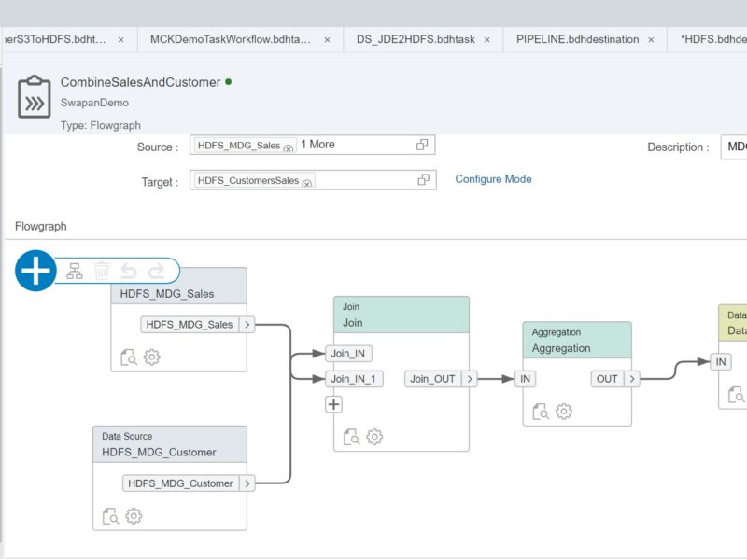Click the CombineSalesAndCustomer title text
The image size is (747, 560).
click(x=141, y=82)
